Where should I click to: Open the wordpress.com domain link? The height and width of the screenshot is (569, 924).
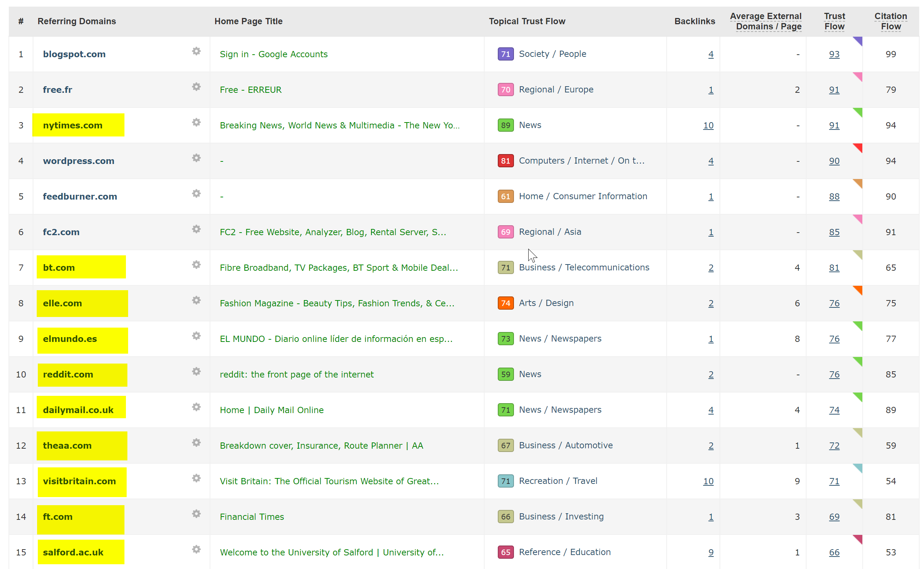tap(79, 161)
